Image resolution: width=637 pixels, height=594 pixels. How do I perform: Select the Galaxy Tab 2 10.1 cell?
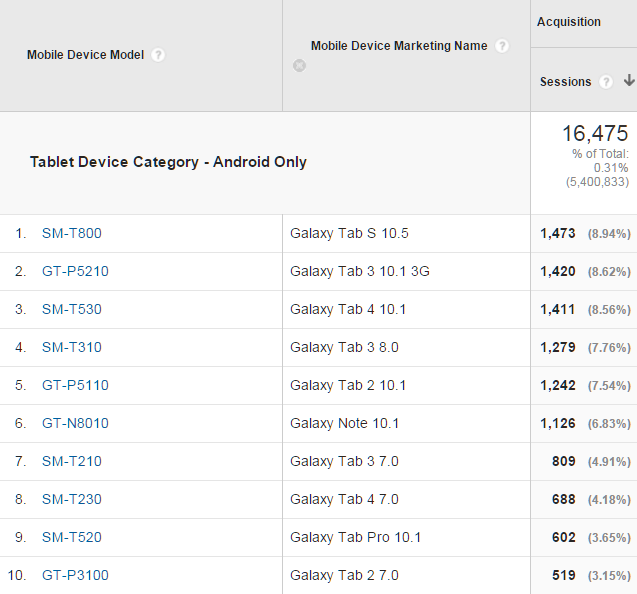click(x=406, y=386)
